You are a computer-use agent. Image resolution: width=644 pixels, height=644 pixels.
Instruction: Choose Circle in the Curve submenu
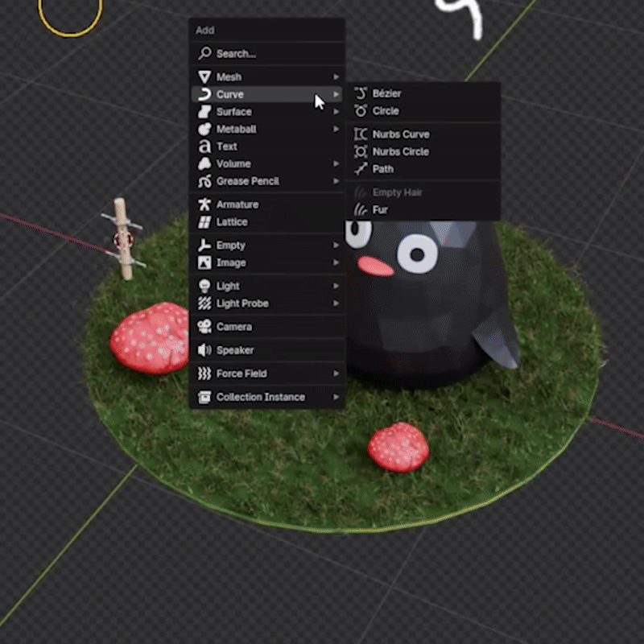[386, 111]
